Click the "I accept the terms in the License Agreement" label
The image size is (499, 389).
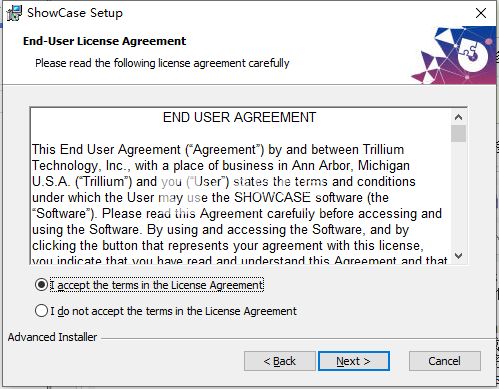(157, 285)
